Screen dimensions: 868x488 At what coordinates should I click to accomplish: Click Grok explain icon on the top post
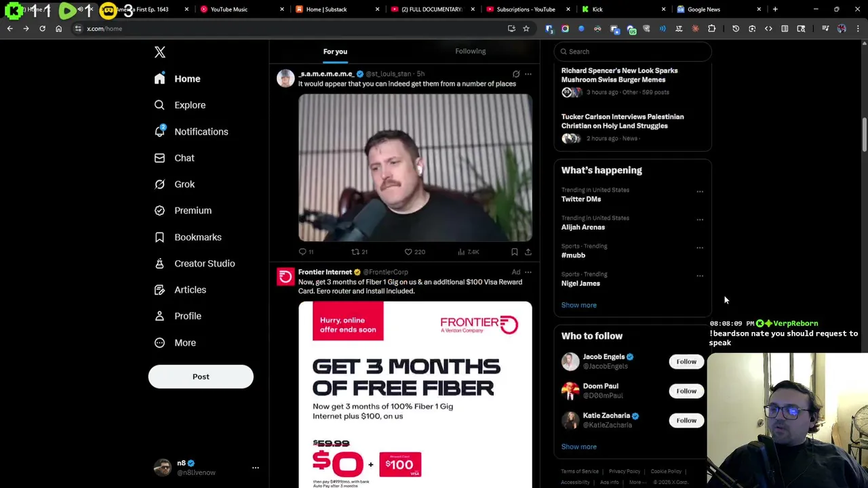point(516,74)
